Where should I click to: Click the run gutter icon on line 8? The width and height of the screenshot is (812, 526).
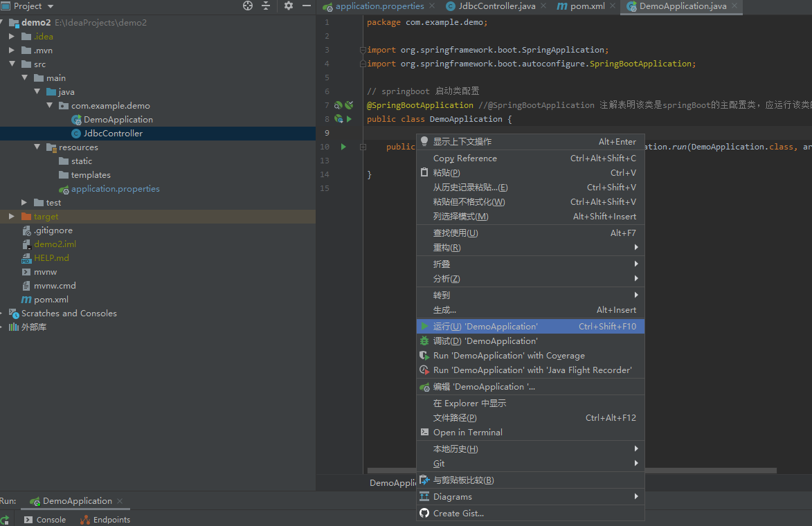pos(349,119)
